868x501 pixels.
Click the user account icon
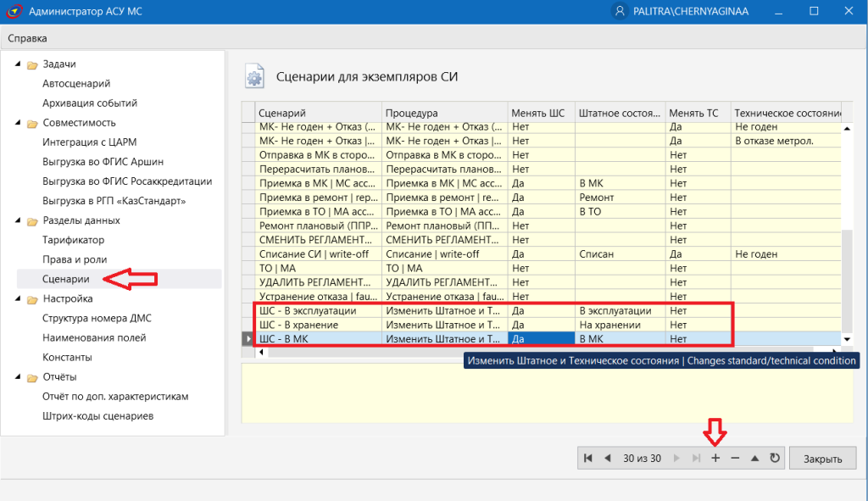click(620, 11)
